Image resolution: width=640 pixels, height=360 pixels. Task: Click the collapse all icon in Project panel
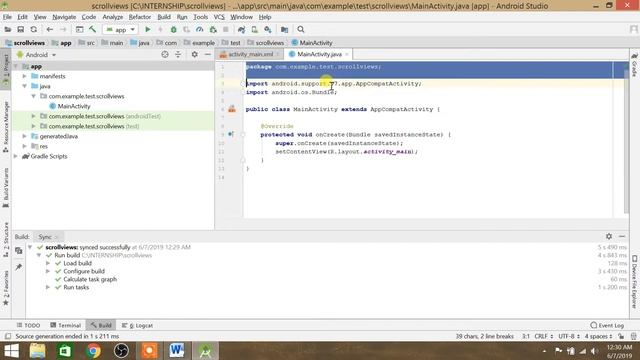[178, 54]
